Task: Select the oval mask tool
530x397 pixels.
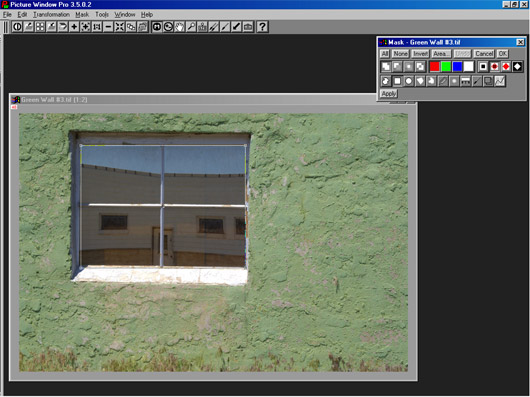Action: coord(409,81)
